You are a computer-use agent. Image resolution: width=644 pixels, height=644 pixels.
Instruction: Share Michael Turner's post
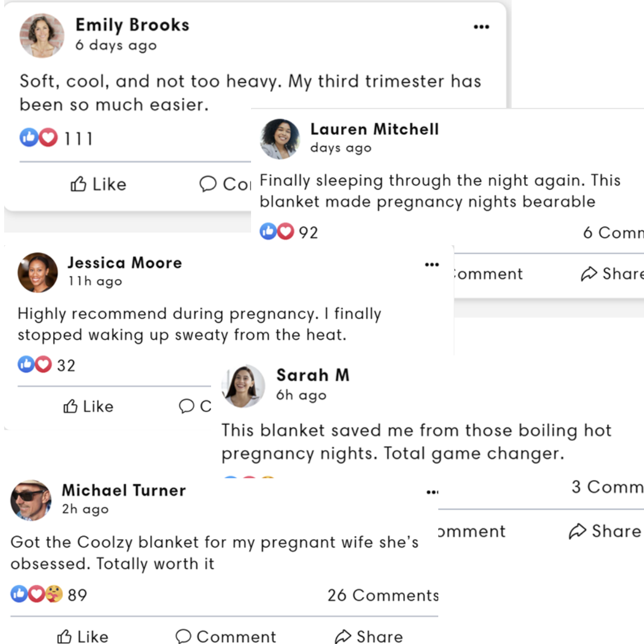[x=369, y=636]
